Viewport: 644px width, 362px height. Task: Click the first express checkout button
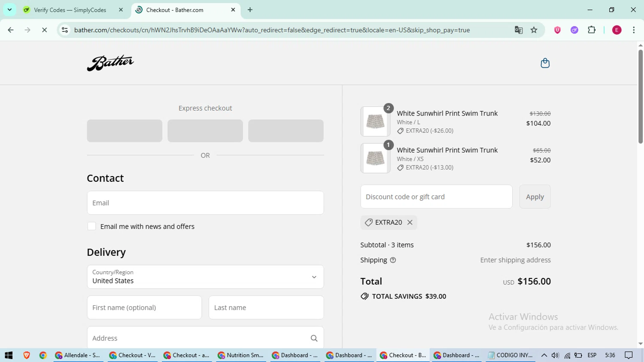click(x=125, y=131)
